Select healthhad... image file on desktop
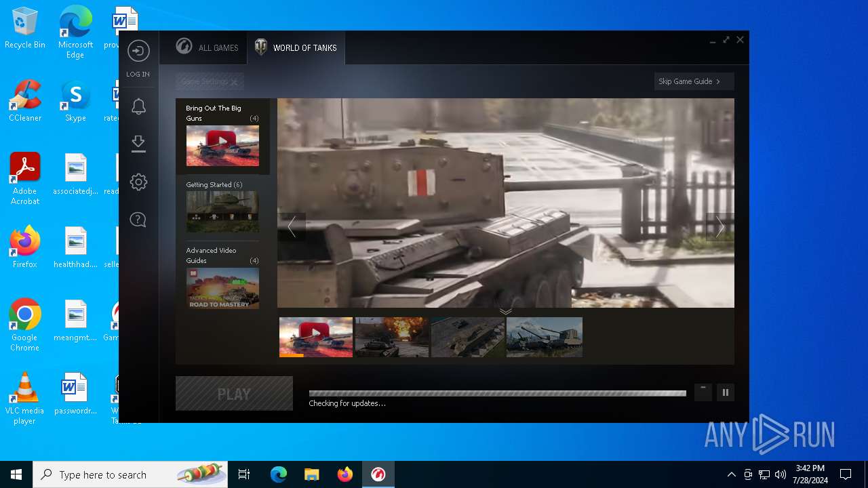Viewport: 868px width, 488px height. [75, 248]
